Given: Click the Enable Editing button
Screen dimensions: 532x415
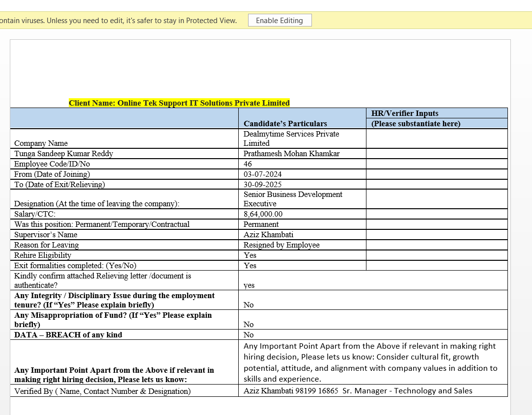Looking at the screenshot, I should pos(280,21).
